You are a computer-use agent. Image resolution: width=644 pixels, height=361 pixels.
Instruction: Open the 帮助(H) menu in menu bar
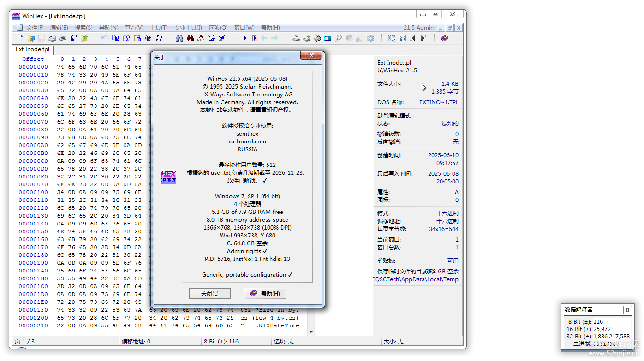tap(270, 28)
